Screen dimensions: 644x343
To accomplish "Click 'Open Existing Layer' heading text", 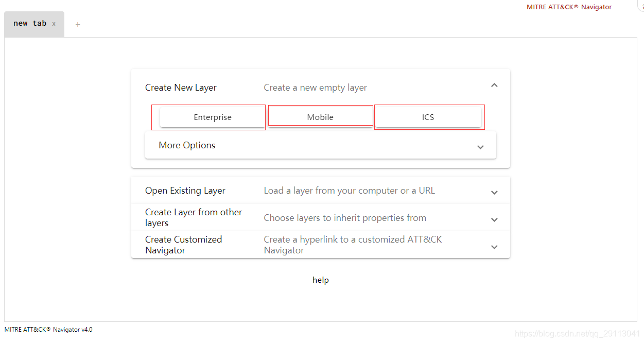I will click(x=185, y=191).
